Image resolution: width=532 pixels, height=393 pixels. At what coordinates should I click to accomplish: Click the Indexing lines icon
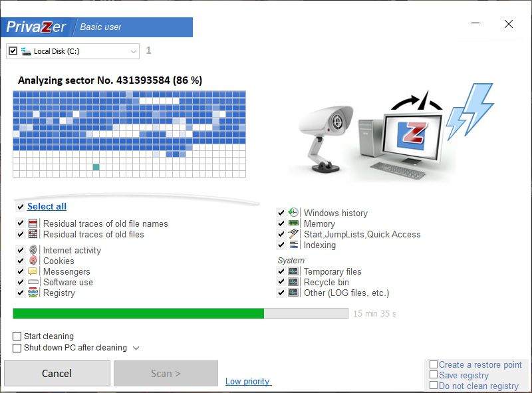[293, 244]
